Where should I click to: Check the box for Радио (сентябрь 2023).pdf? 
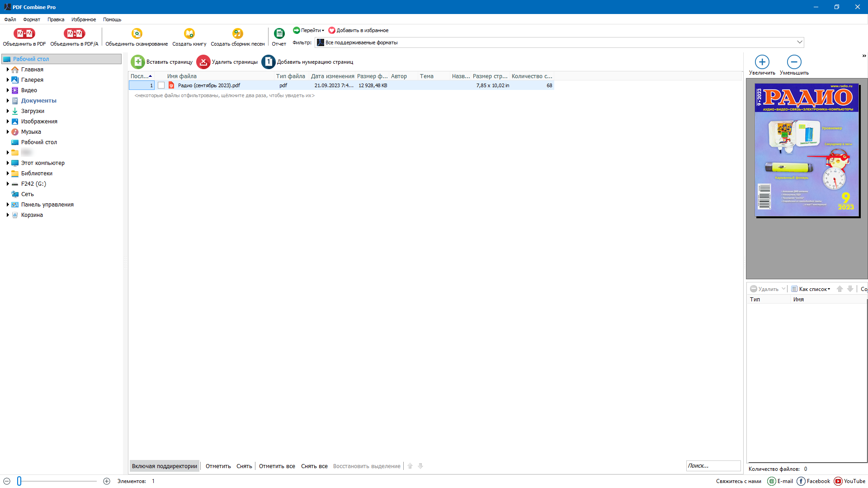click(x=161, y=85)
